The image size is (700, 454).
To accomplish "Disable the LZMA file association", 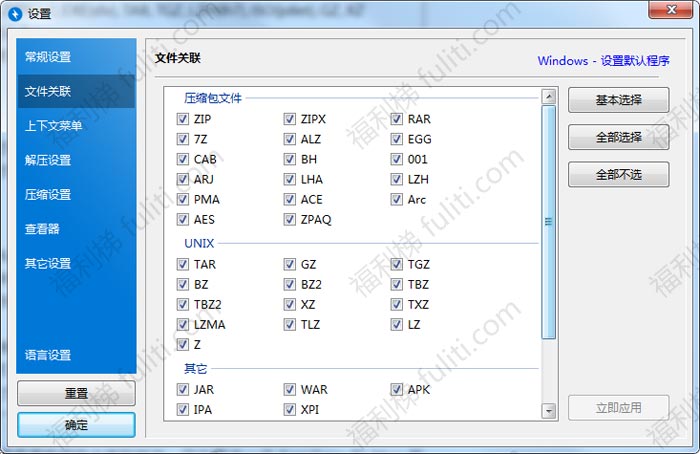I will (x=182, y=325).
